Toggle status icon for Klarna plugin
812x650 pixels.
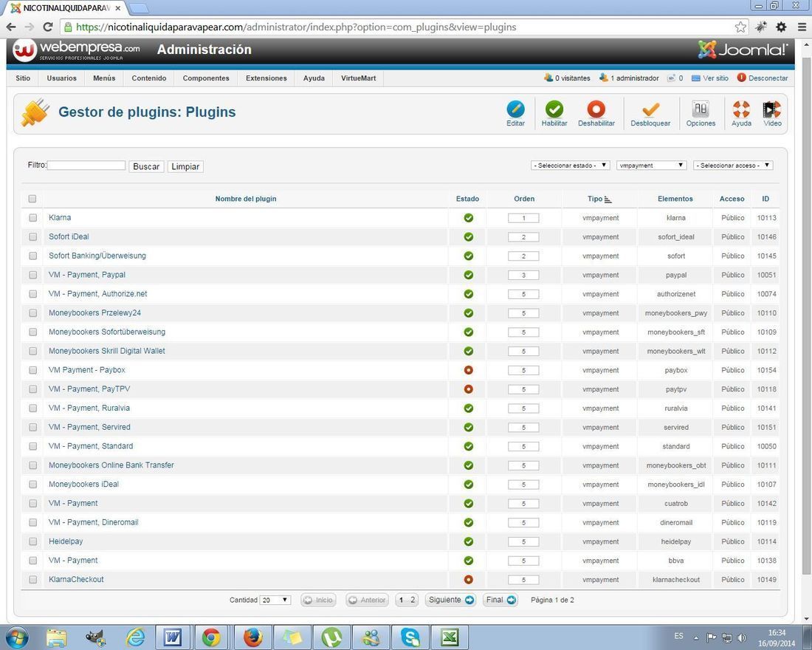point(468,218)
